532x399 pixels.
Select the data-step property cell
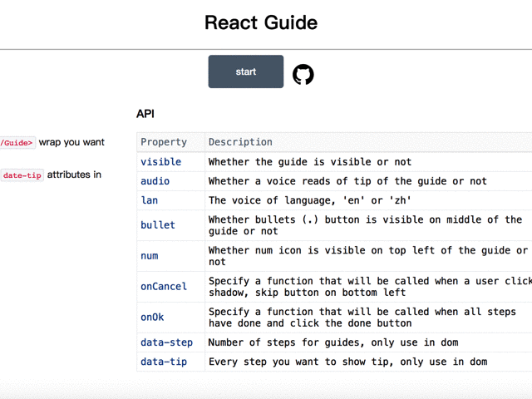coord(166,342)
